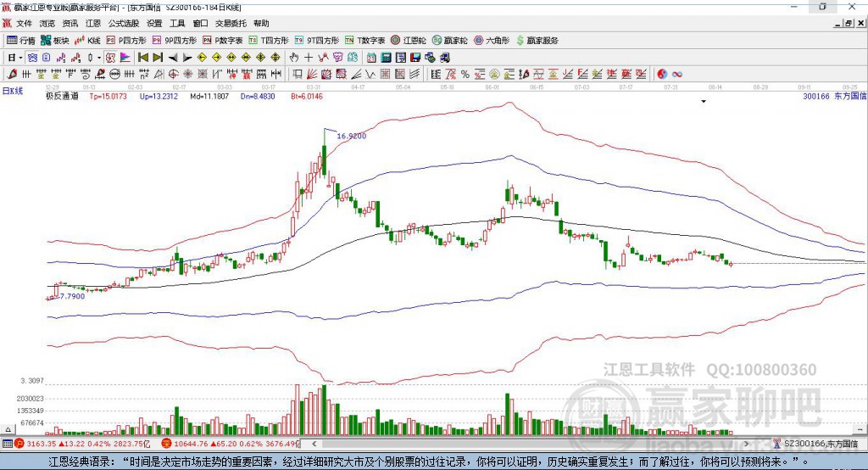This screenshot has width=868, height=470.
Task: Click the 7.7900 low price label
Action: coord(73,297)
